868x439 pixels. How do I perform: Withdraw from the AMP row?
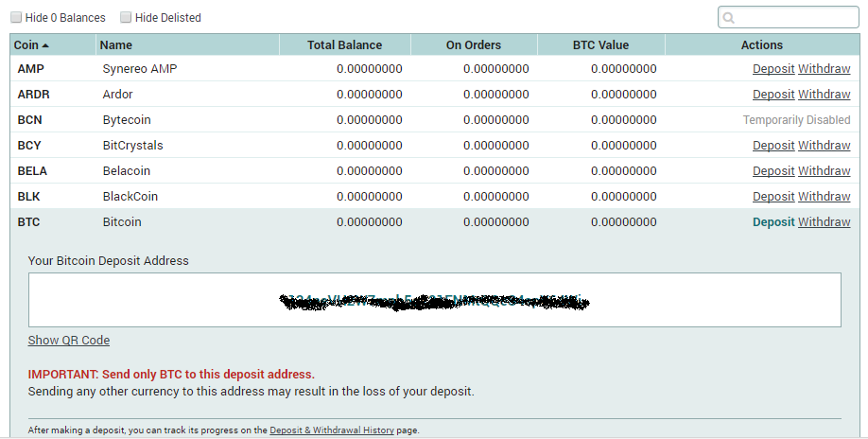(x=824, y=69)
